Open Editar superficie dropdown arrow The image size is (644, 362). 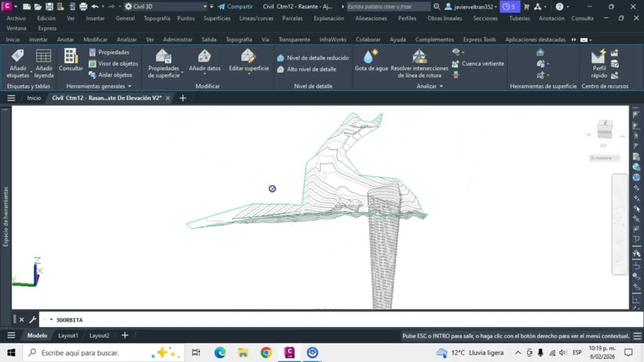tap(249, 74)
